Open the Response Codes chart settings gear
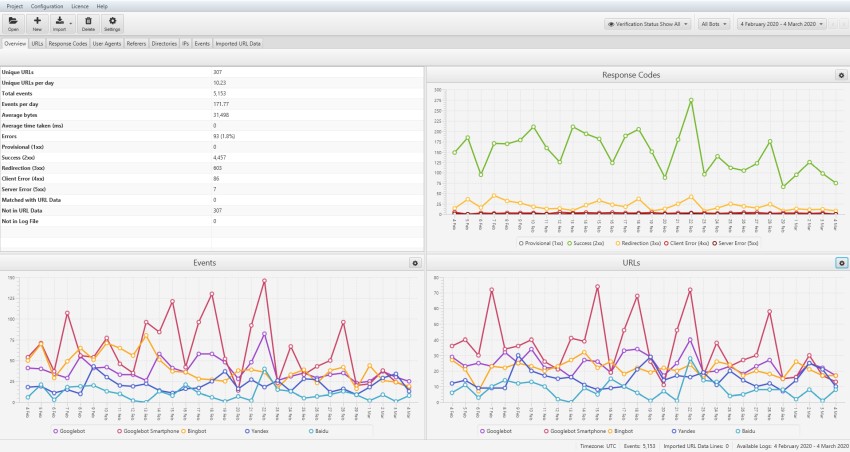Viewport: 850px width, 452px height. pyautogui.click(x=841, y=75)
